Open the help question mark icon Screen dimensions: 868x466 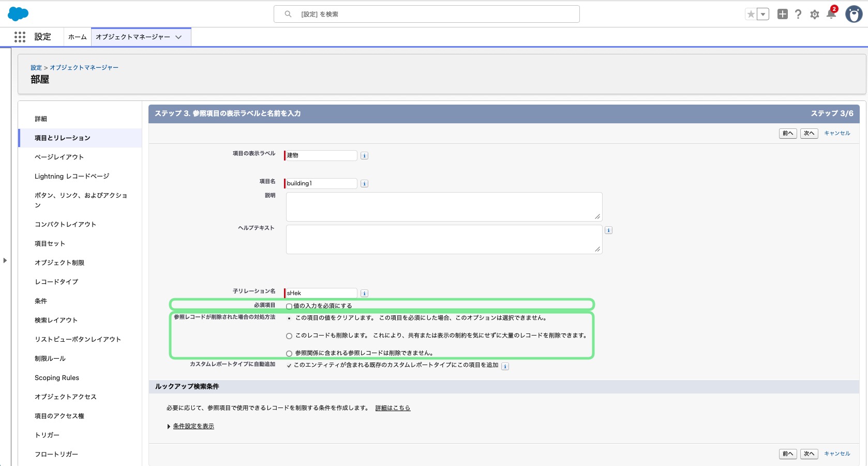click(798, 14)
